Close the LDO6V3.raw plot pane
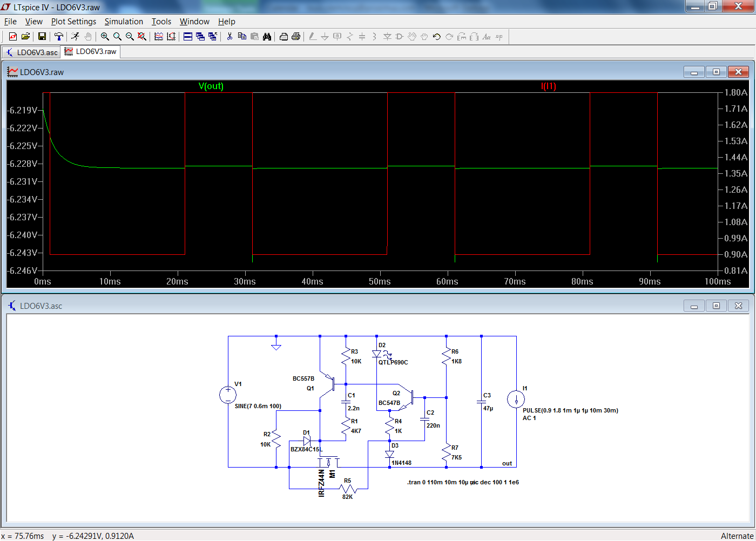 pos(738,72)
